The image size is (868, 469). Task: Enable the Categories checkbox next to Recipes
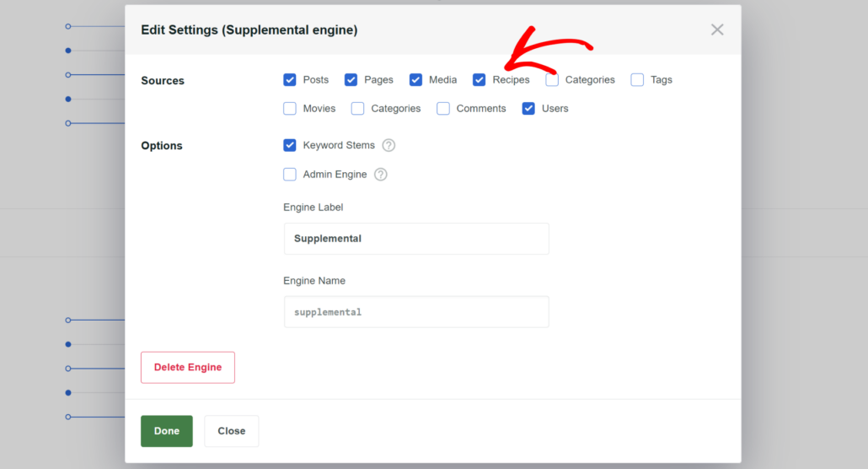pyautogui.click(x=552, y=80)
